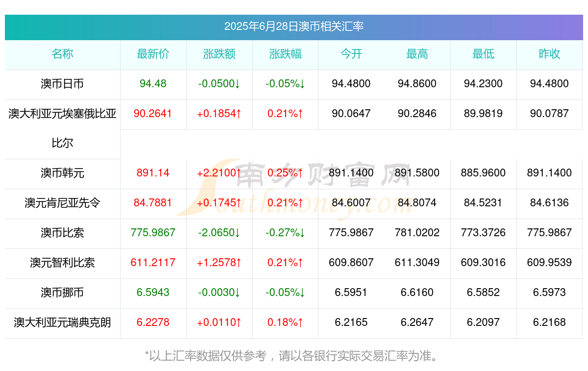Click highest value 781.0202
The image size is (588, 371).
point(417,233)
